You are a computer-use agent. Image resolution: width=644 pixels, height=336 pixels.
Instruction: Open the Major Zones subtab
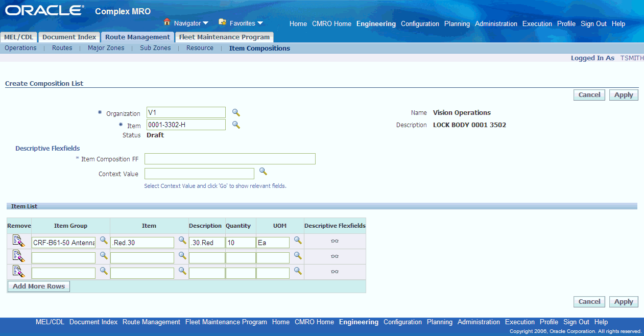[x=106, y=48]
